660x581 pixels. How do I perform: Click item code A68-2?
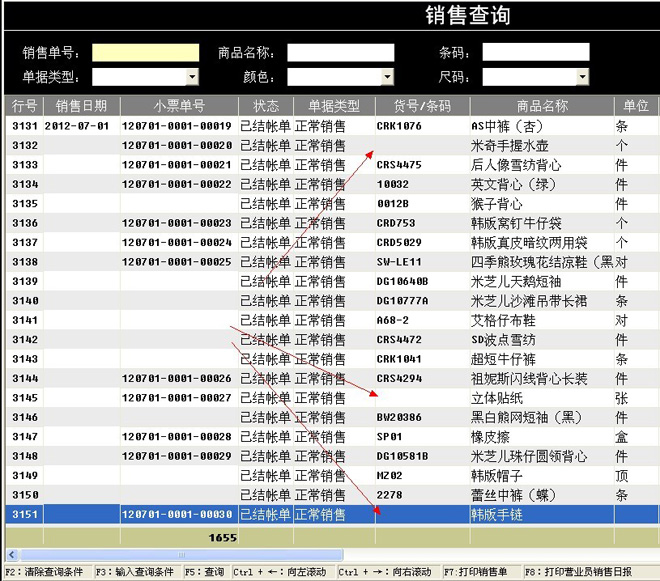tap(393, 320)
